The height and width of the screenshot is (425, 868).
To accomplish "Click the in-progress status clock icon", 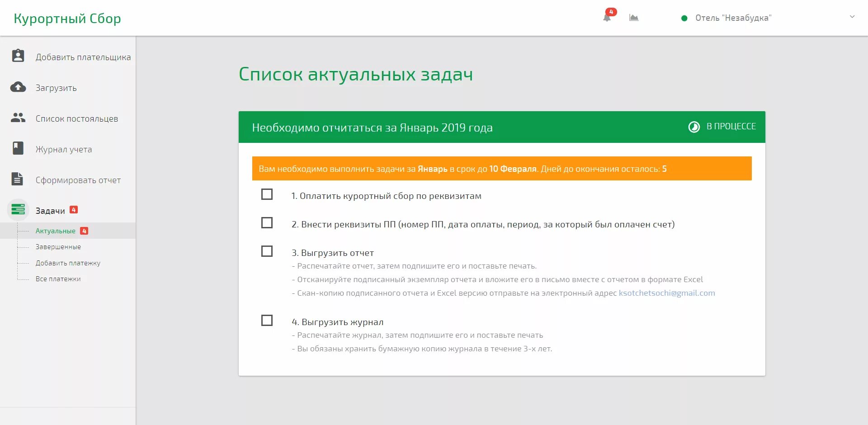I will (x=694, y=127).
